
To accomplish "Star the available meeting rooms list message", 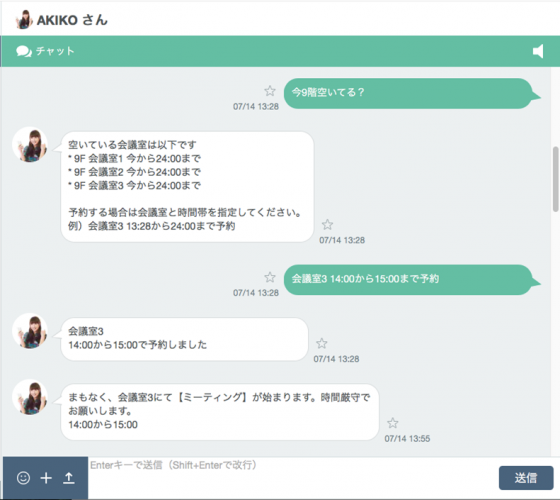I will click(328, 224).
